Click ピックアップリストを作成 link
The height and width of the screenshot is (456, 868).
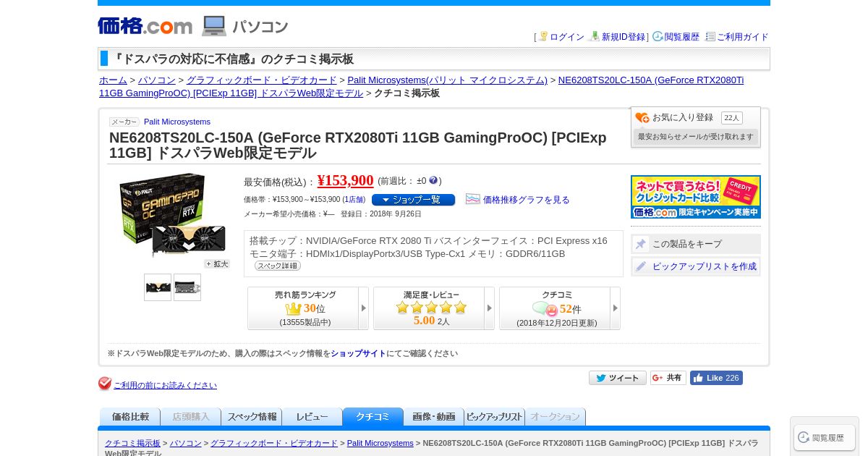(705, 266)
